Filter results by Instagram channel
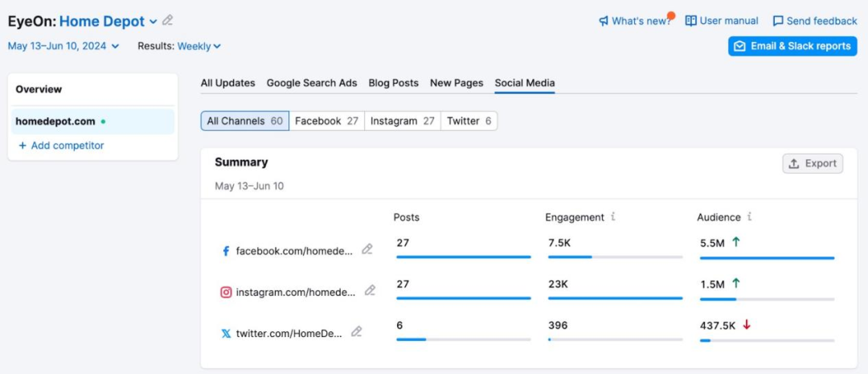 pos(402,121)
